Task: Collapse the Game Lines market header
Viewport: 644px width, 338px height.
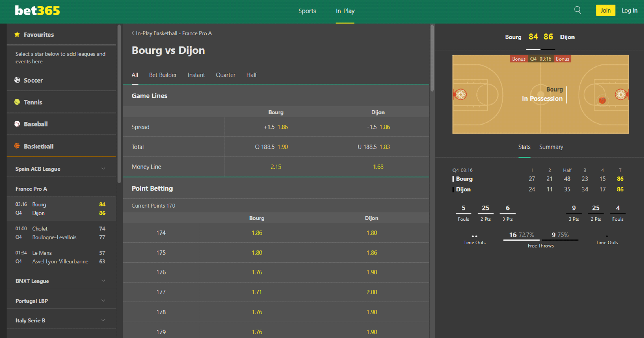Action: [276, 96]
